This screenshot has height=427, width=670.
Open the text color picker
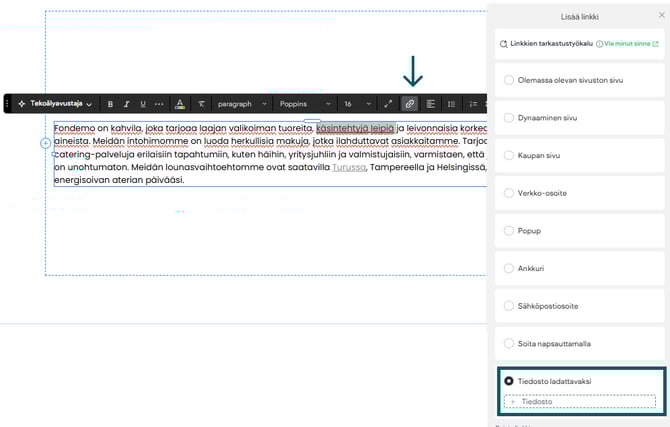point(180,104)
